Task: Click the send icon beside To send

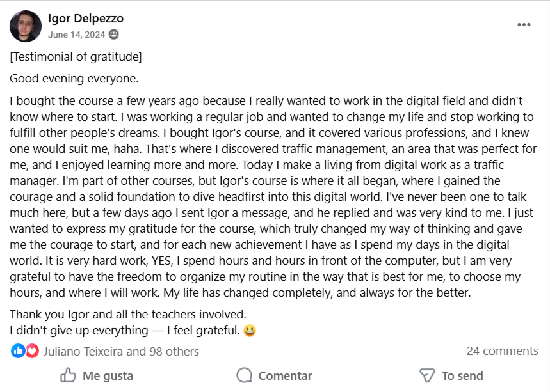Action: (x=426, y=375)
